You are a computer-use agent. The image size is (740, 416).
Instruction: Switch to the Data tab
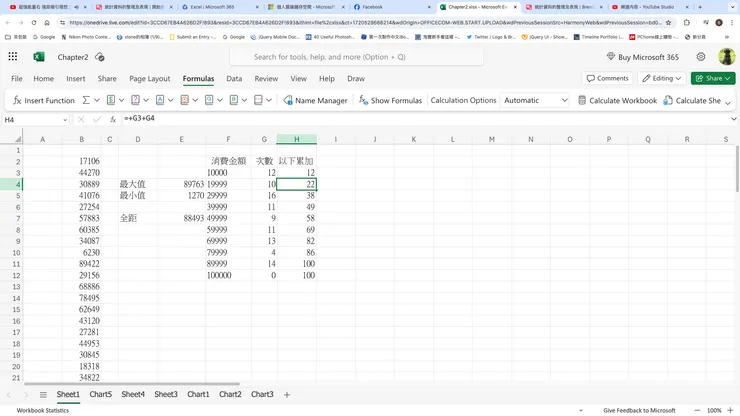234,78
